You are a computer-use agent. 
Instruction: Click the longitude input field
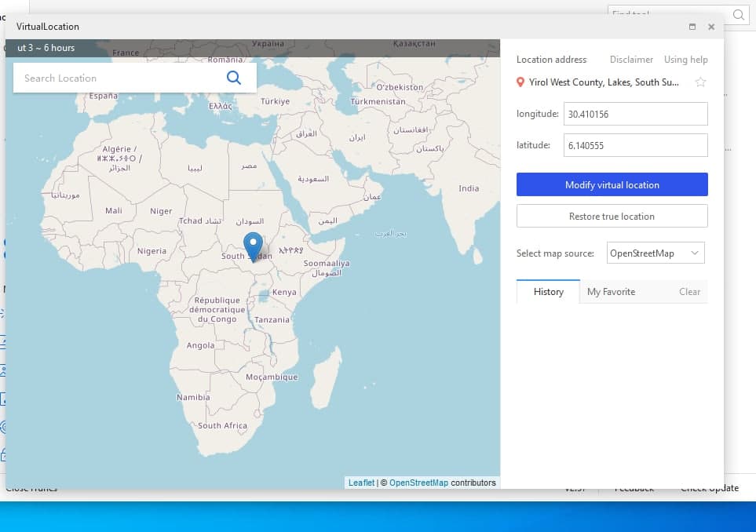point(634,115)
